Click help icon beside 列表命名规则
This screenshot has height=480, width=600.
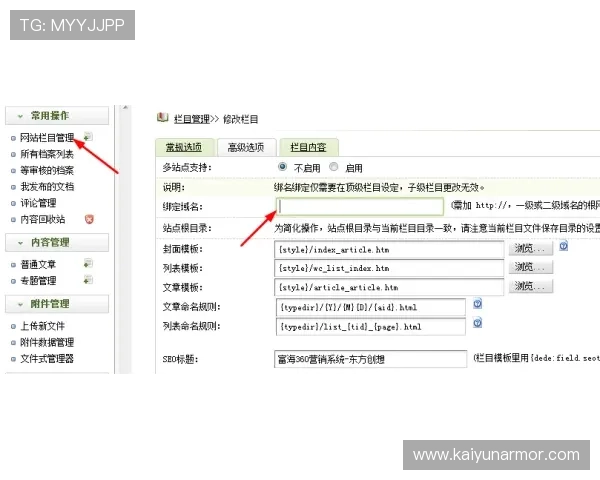click(x=477, y=323)
